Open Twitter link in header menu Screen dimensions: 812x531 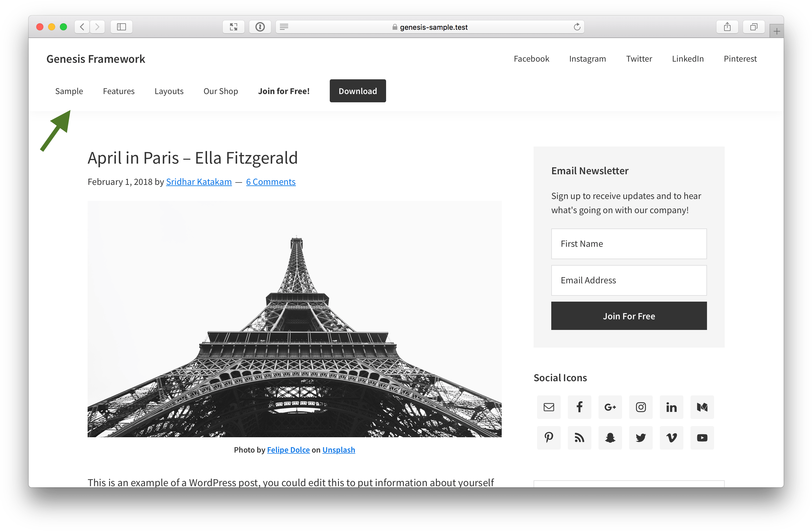(639, 59)
